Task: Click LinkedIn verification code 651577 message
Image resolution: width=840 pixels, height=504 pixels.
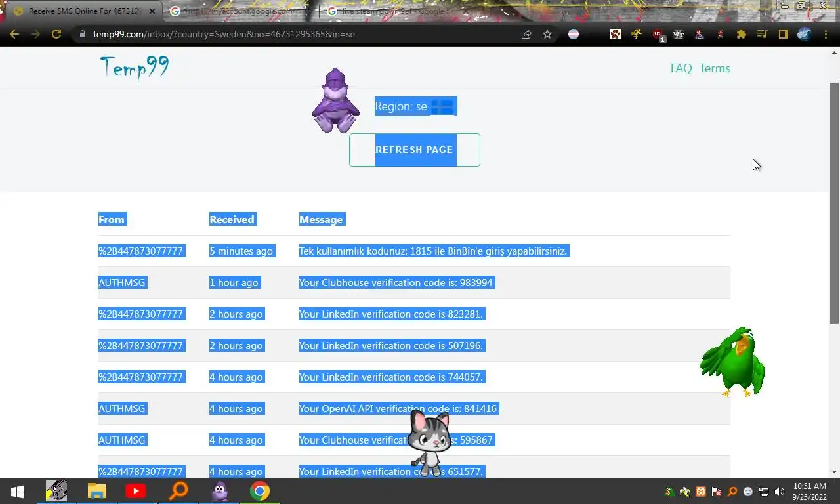Action: coord(391,472)
